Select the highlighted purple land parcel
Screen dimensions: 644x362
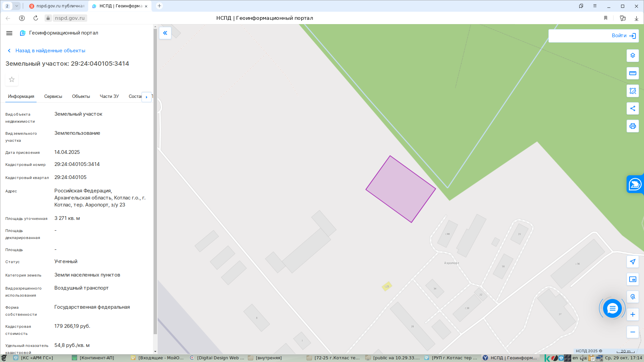400,189
